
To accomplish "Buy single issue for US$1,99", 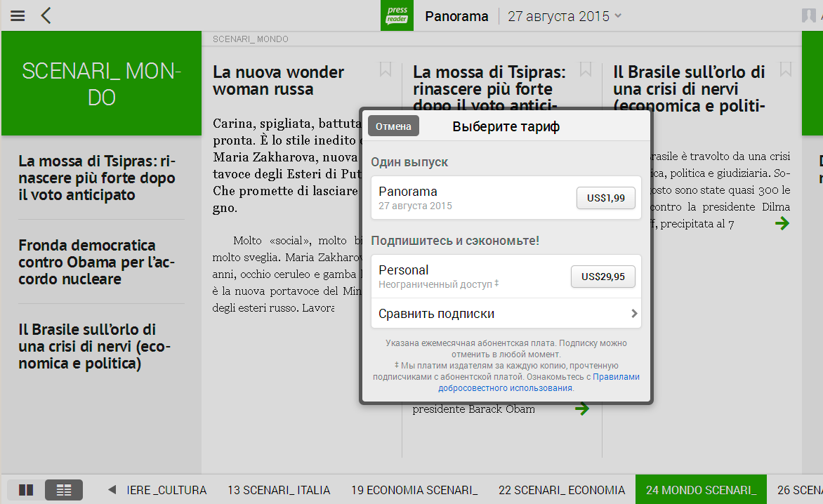I will click(x=605, y=199).
